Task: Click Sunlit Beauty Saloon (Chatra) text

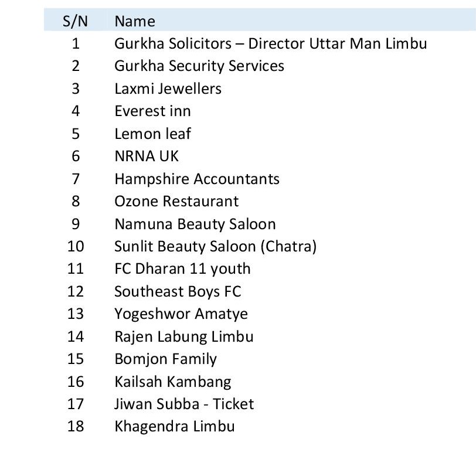Action: 215,246
